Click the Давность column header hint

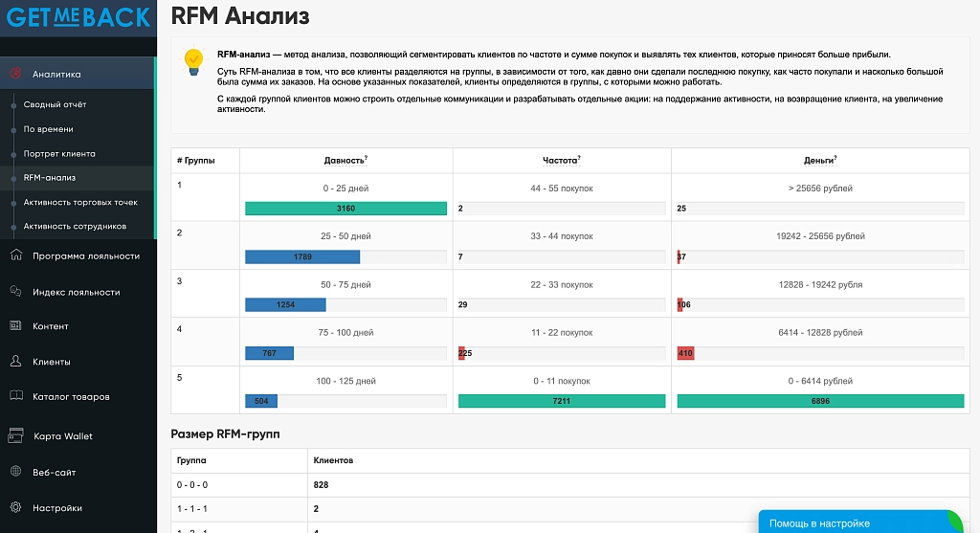[345, 161]
